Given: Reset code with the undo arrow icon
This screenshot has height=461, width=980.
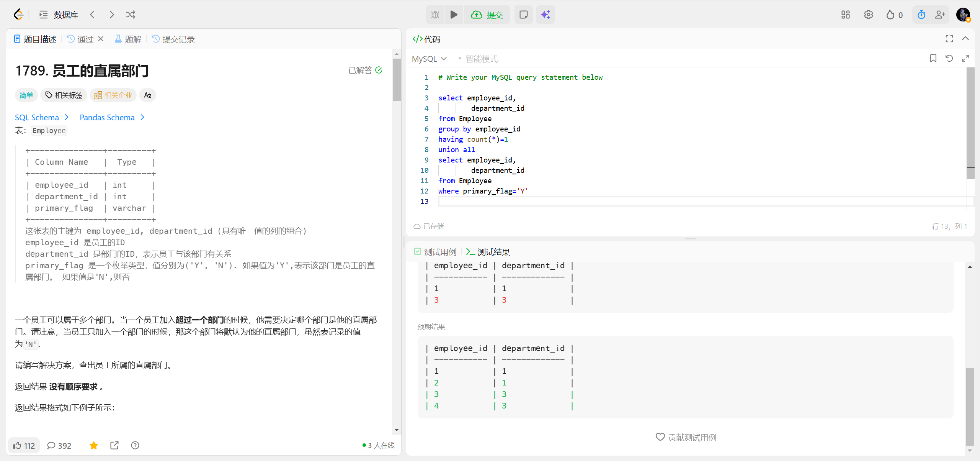Looking at the screenshot, I should [x=949, y=58].
